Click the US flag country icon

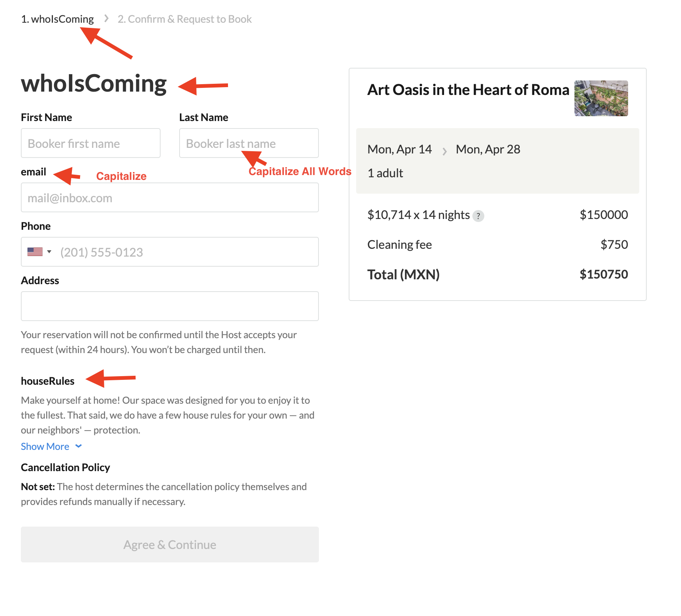pyautogui.click(x=35, y=252)
